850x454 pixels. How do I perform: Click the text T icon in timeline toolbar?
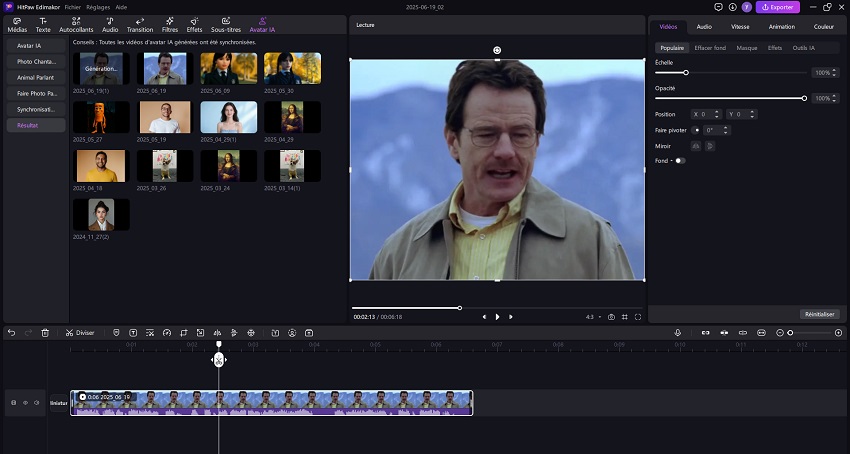click(x=133, y=332)
